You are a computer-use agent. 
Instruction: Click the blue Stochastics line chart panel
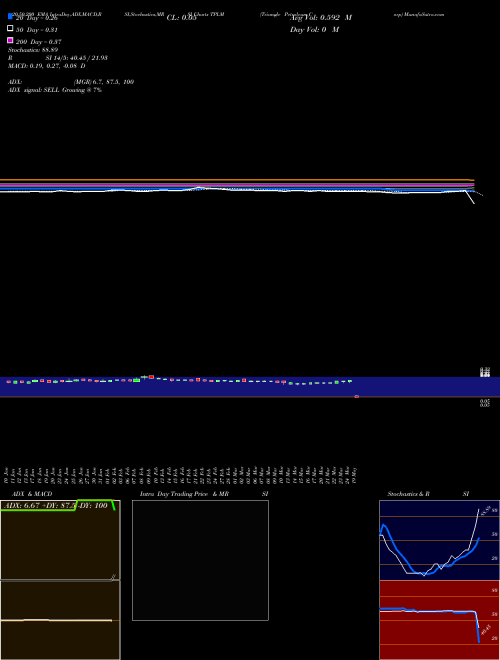tap(439, 540)
